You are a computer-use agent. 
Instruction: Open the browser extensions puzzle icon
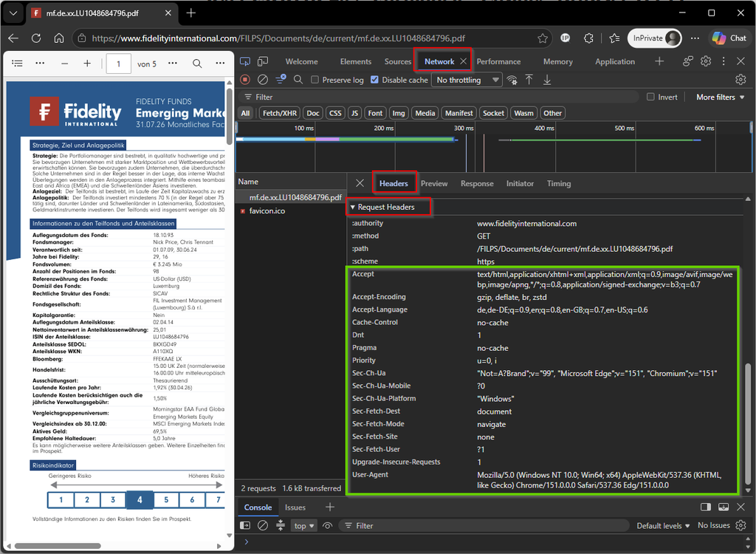pos(588,38)
